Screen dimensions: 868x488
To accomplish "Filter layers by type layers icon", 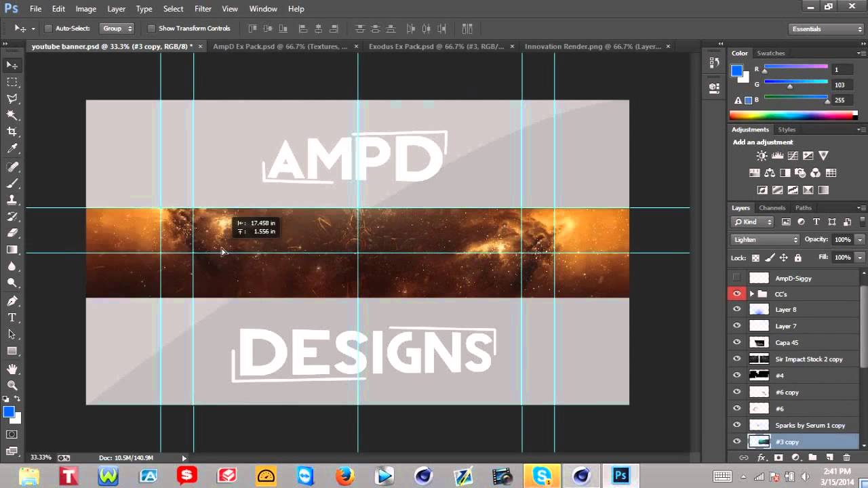I will (x=816, y=222).
